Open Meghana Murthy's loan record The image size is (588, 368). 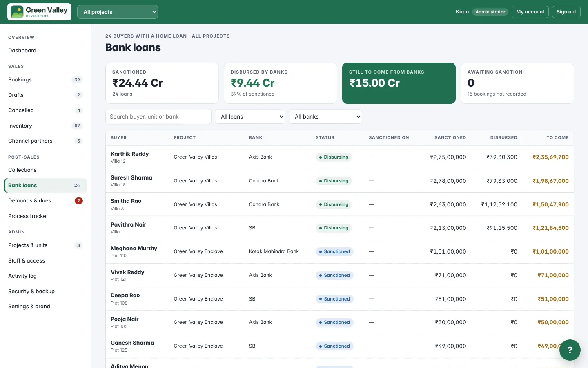(340, 252)
